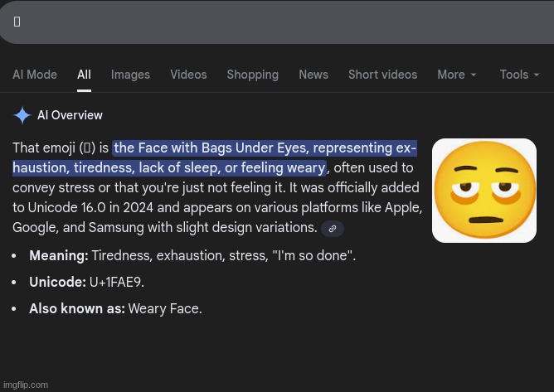Click the Unicode U+1FAE9 value

(x=117, y=282)
